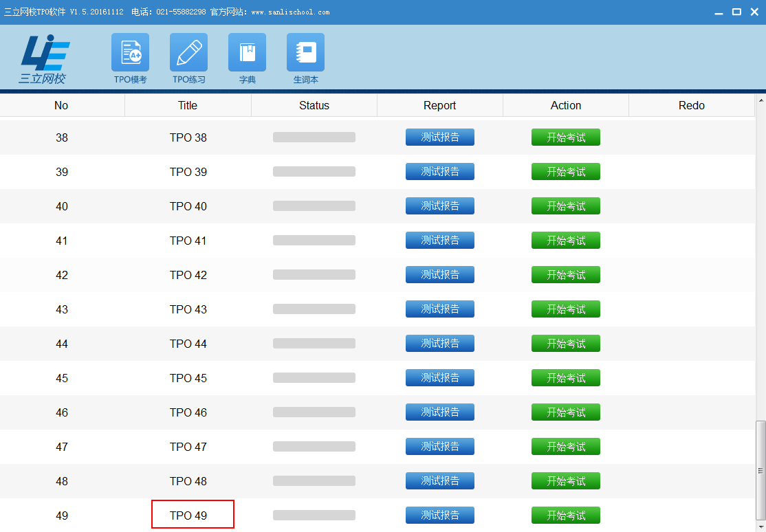Click the status progress bar of TPO 49
The image size is (766, 532).
pos(314,515)
